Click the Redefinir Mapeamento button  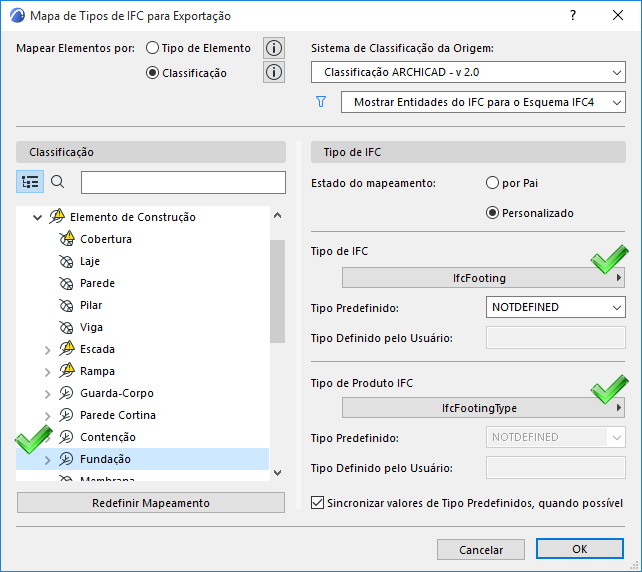(150, 502)
